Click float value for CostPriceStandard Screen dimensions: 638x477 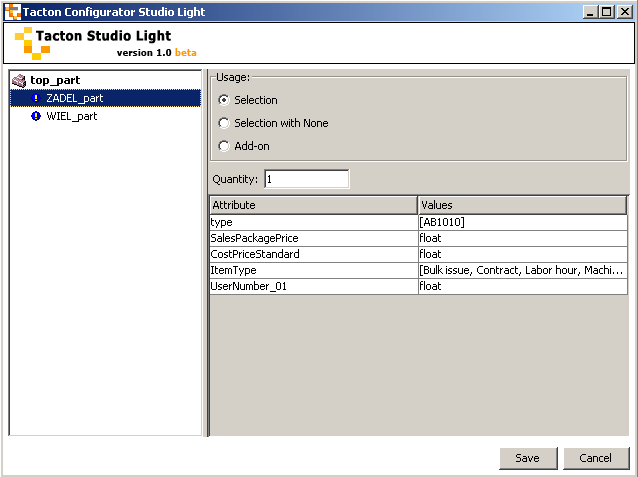pyautogui.click(x=523, y=254)
